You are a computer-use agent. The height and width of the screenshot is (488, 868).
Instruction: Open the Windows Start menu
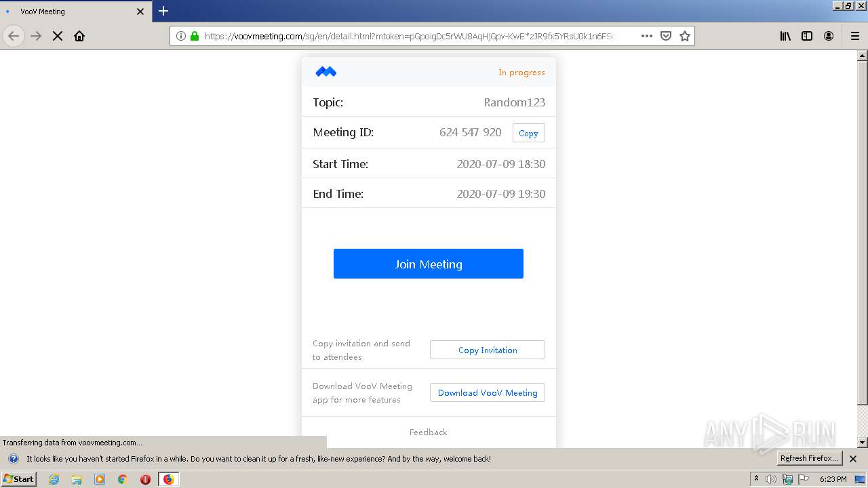click(18, 479)
